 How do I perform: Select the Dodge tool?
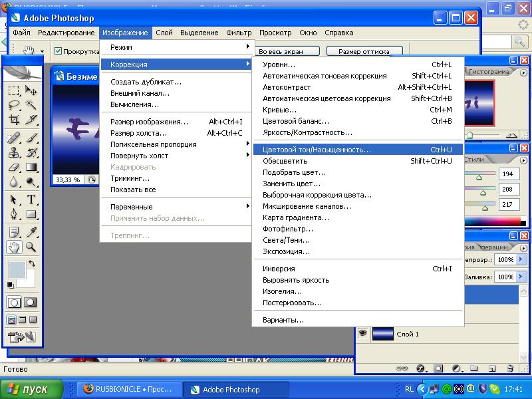click(31, 182)
